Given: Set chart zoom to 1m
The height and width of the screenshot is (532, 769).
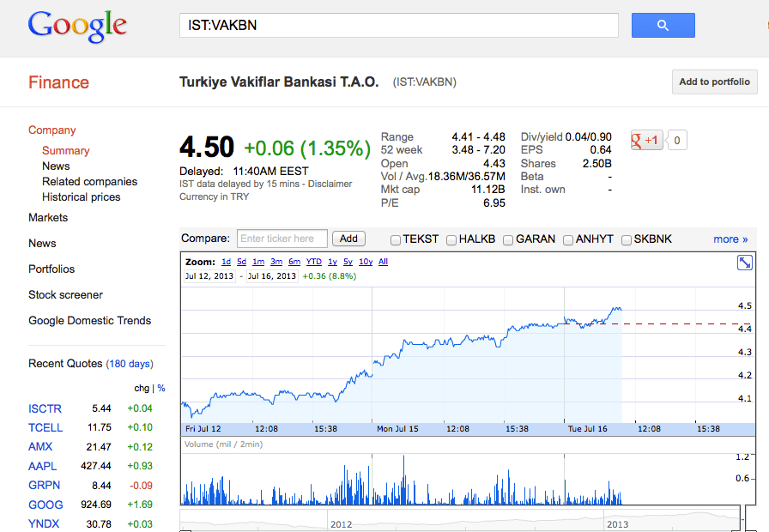Looking at the screenshot, I should pyautogui.click(x=258, y=262).
